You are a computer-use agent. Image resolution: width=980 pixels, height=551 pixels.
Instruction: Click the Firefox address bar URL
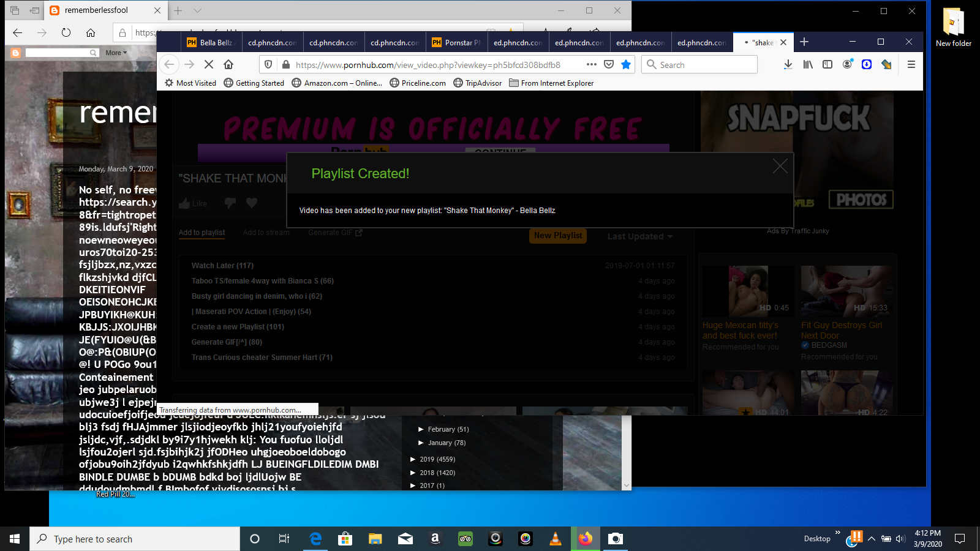pos(428,65)
